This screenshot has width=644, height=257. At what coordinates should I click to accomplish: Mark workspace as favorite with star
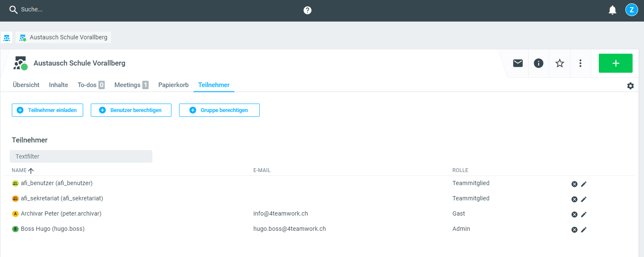(x=560, y=63)
